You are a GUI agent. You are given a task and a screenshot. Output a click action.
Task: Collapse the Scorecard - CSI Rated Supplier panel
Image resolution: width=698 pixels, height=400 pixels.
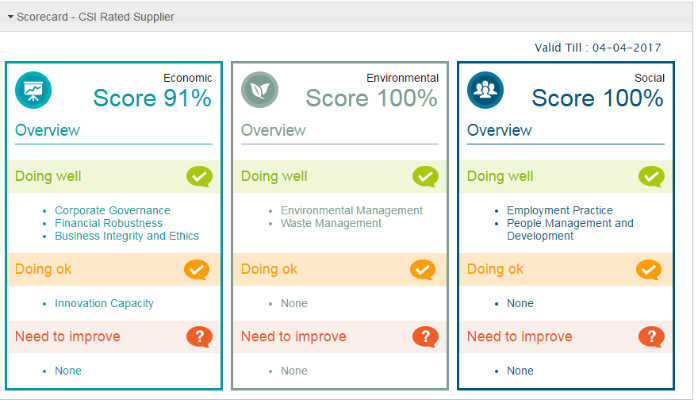11,18
